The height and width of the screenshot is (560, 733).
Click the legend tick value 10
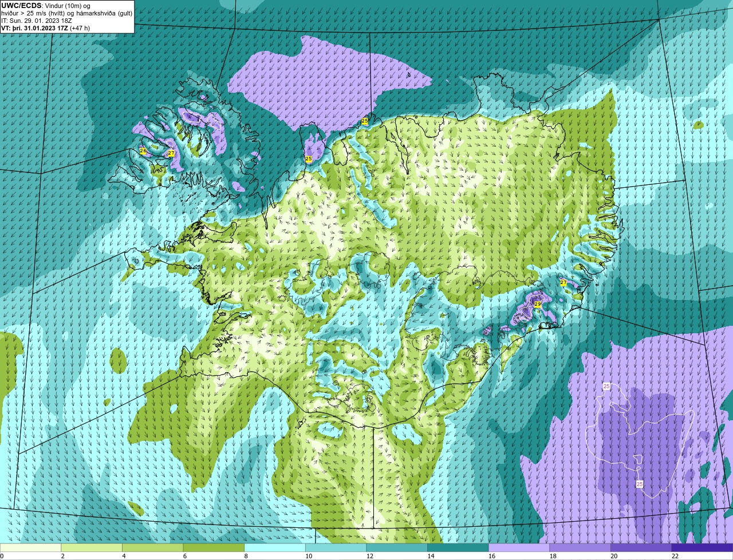tap(309, 556)
